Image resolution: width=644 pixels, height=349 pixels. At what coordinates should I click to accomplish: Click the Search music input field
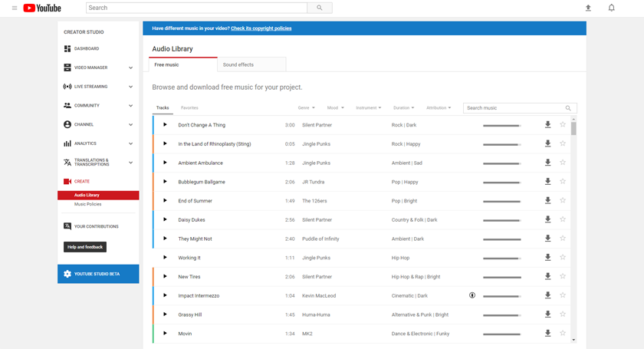514,108
